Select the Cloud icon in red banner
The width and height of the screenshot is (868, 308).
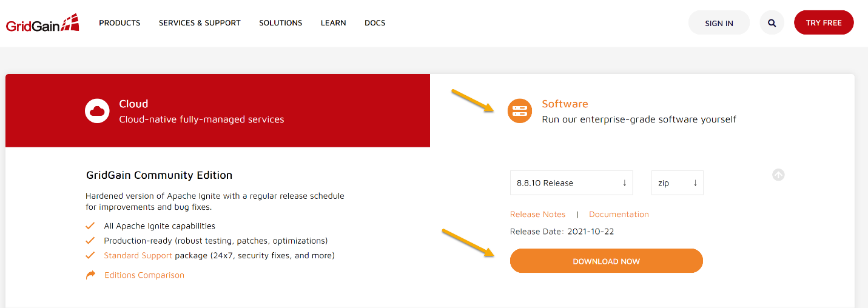click(97, 111)
